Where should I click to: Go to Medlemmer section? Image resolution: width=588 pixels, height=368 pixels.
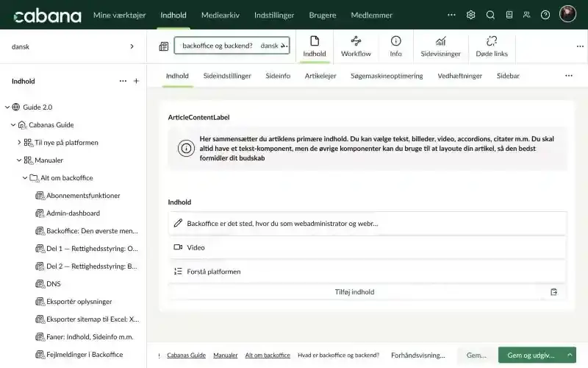coord(372,15)
